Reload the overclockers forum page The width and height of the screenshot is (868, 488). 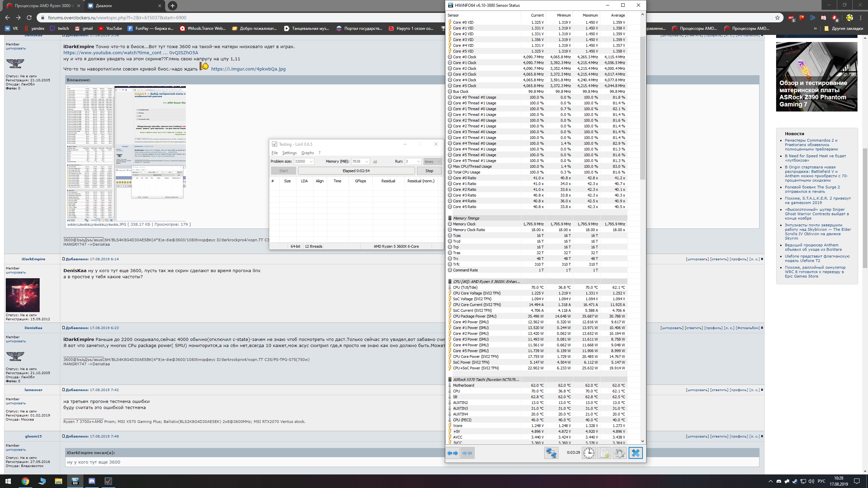pos(29,18)
